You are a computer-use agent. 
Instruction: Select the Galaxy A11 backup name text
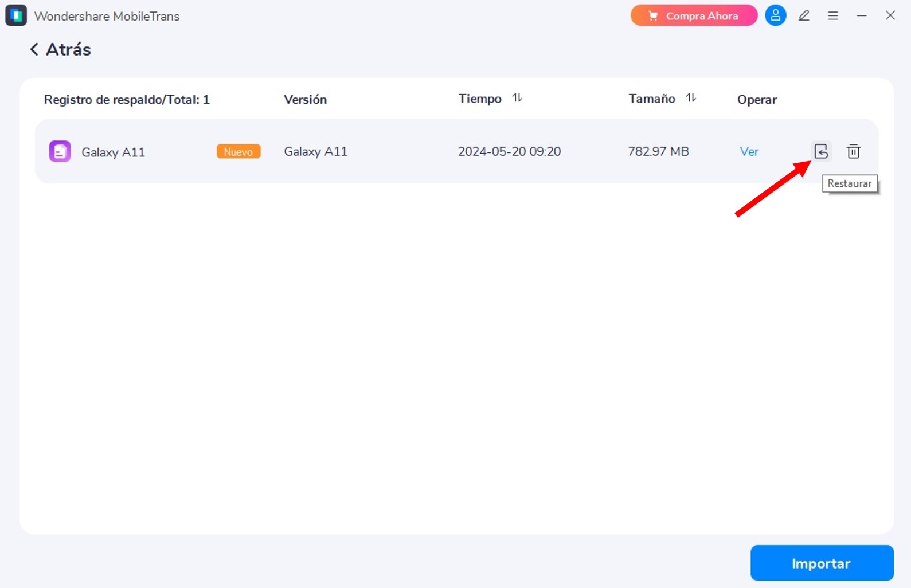(113, 152)
